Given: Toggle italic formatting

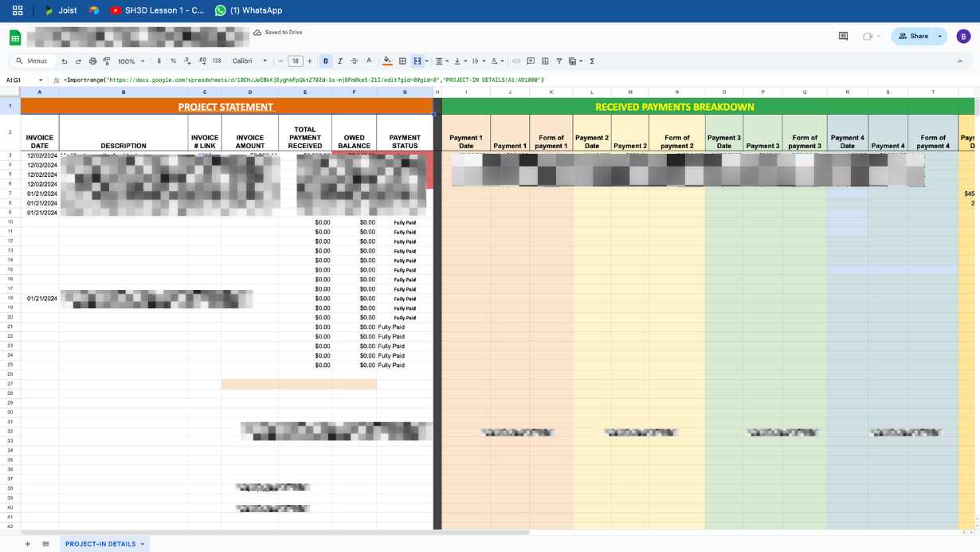Looking at the screenshot, I should (340, 61).
